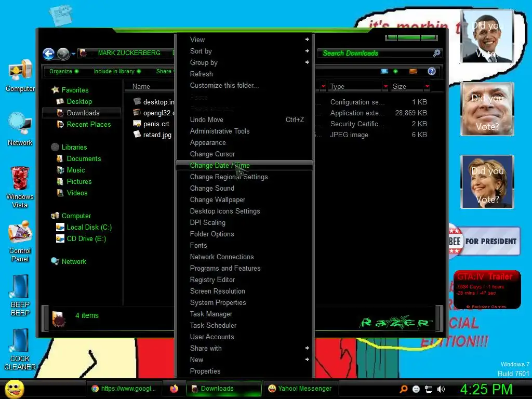Open the Network desktop icon
This screenshot has width=532, height=399.
click(20, 129)
